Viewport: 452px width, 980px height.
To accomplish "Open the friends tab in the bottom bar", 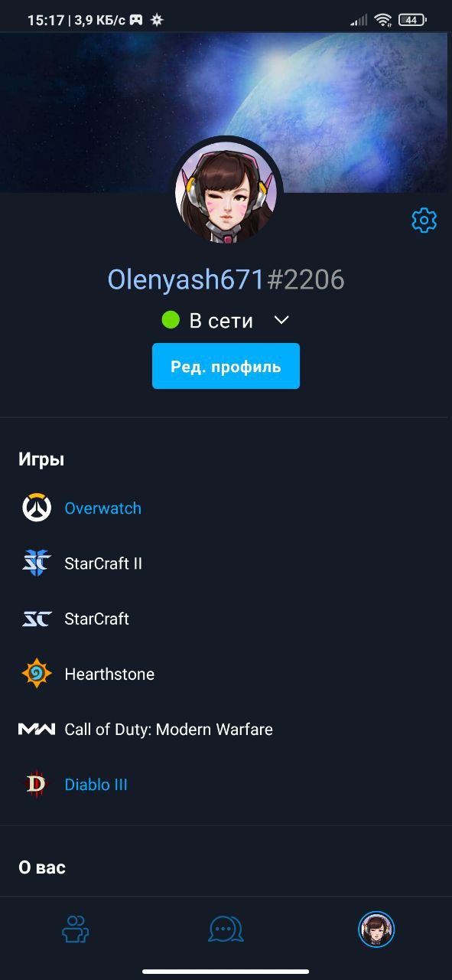I will point(75,929).
